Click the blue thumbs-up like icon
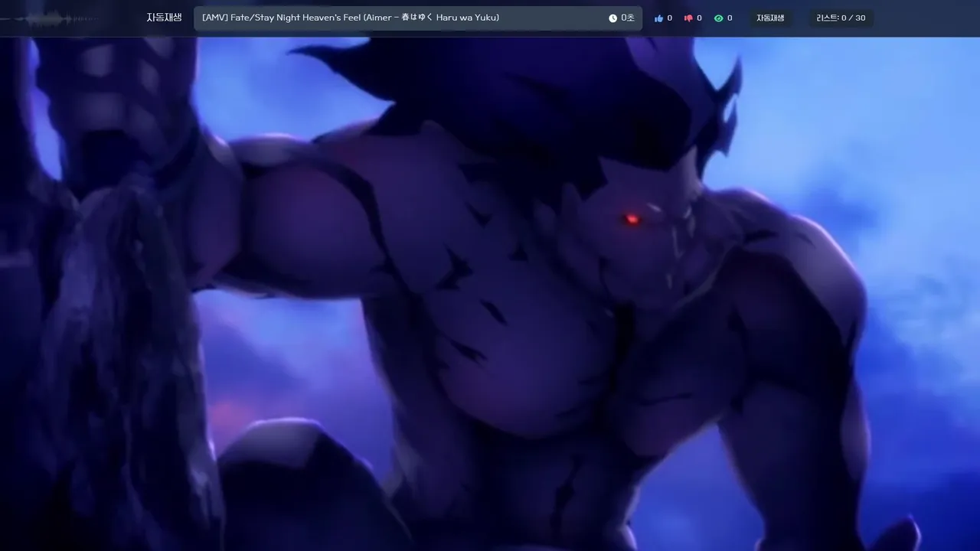 tap(658, 18)
